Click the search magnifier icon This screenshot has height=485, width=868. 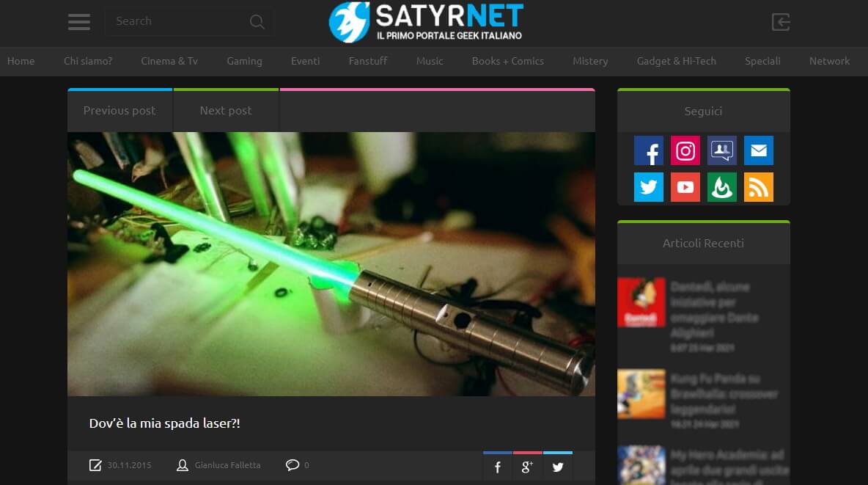click(x=257, y=22)
